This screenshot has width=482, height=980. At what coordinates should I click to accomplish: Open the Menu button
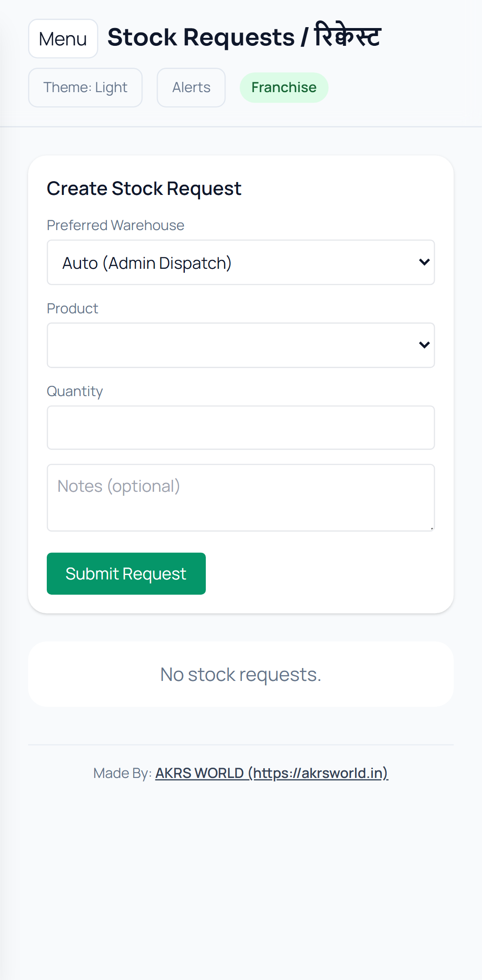click(x=63, y=39)
